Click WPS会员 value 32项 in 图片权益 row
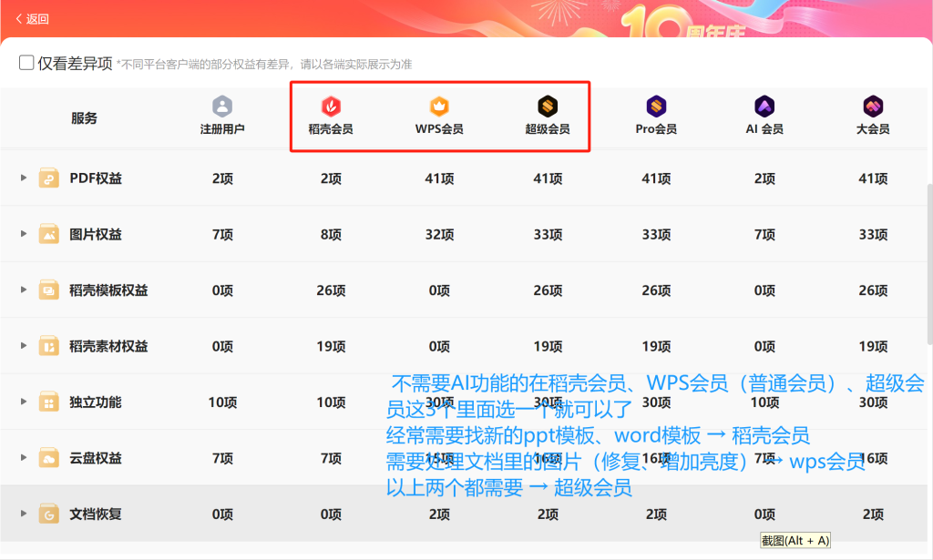 (439, 234)
